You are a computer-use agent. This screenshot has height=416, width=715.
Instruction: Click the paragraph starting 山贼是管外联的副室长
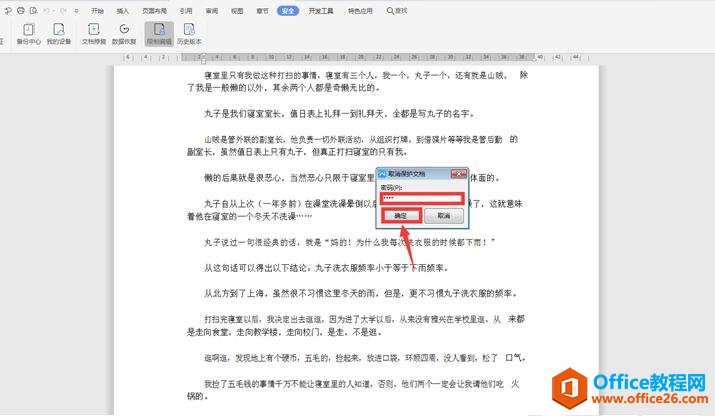point(352,146)
